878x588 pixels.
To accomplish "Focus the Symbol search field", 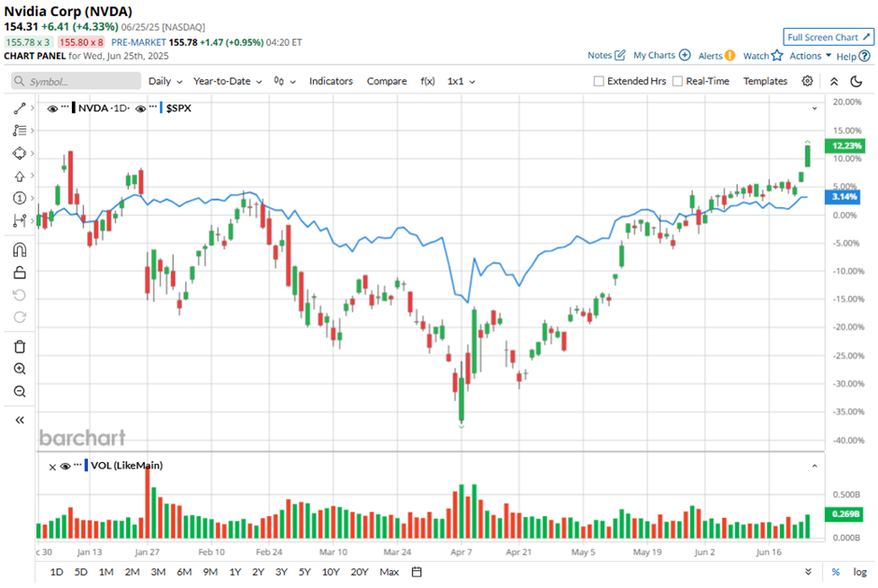I will tap(77, 81).
